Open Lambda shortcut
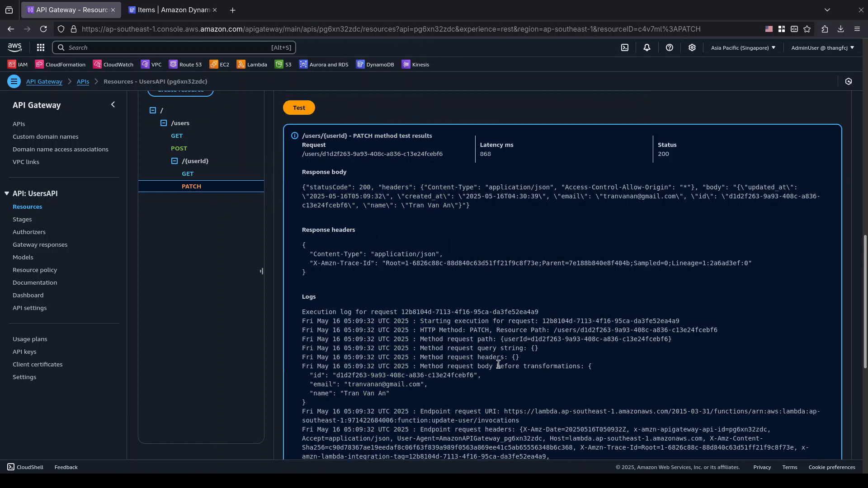This screenshot has height=488, width=868. point(252,65)
